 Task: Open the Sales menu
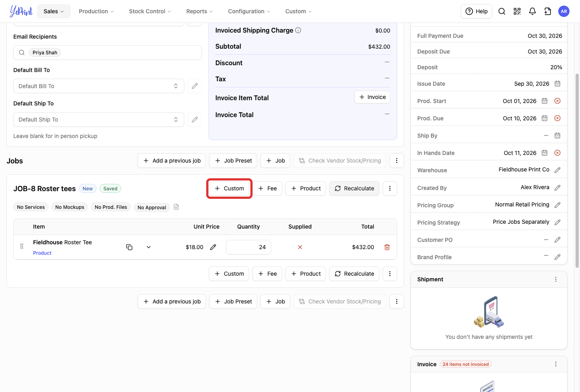54,11
